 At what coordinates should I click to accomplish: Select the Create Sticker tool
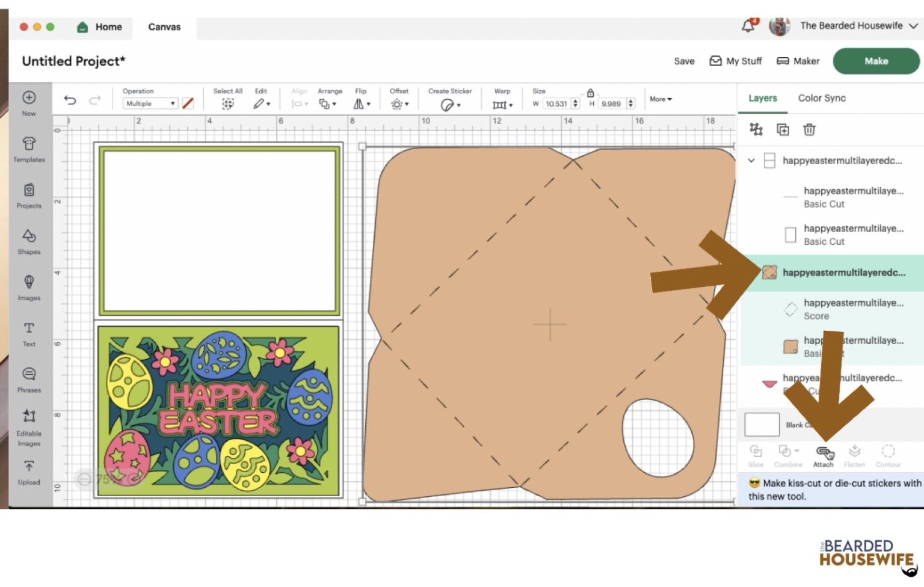click(448, 103)
